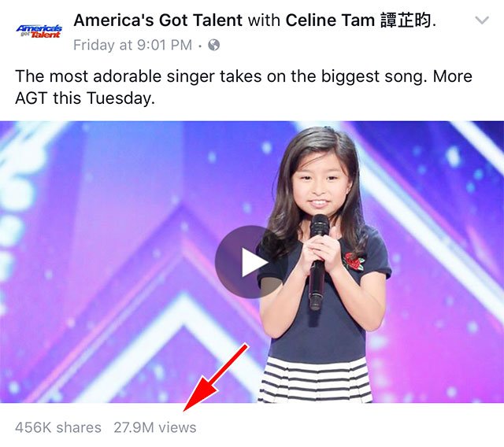
Task: View the 456K shares list
Action: click(58, 427)
